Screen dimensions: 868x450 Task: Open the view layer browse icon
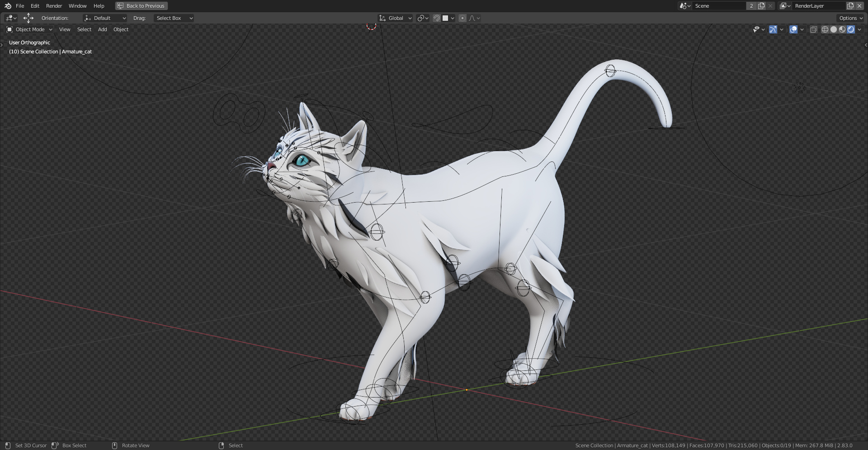(785, 6)
